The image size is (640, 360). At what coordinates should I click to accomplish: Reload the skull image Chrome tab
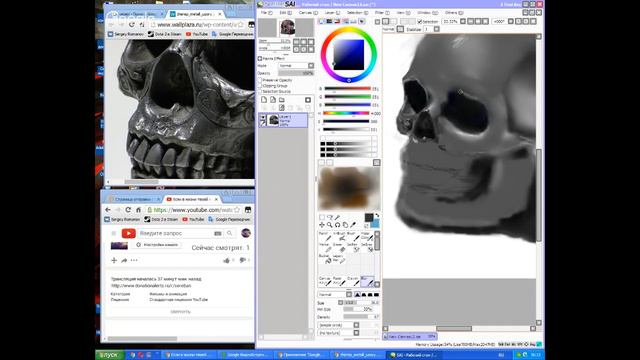131,25
